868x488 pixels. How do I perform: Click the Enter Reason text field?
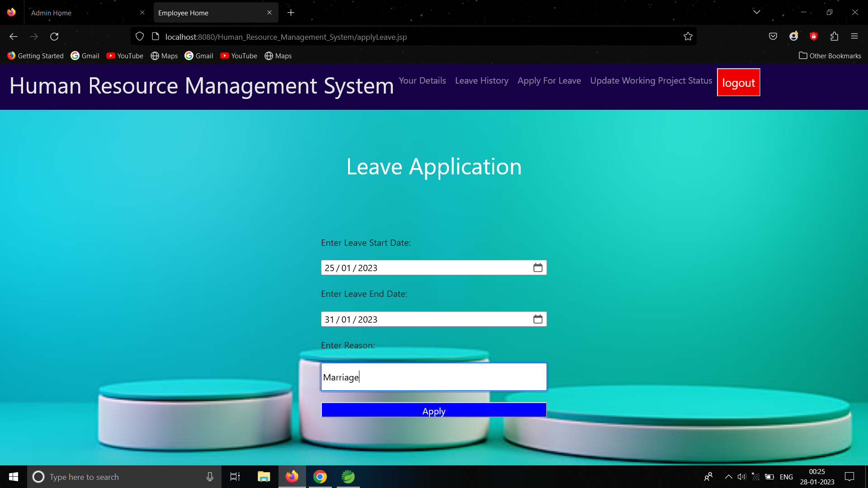tap(434, 377)
